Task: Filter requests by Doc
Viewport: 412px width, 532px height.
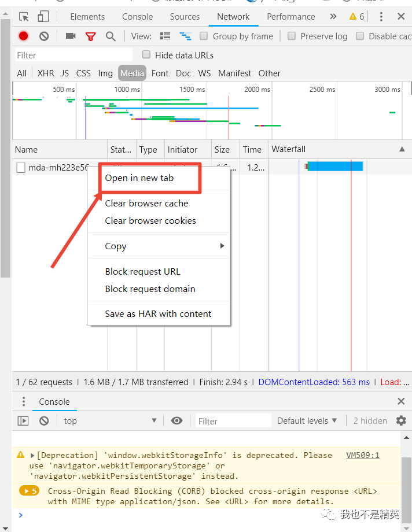Action: [x=183, y=73]
